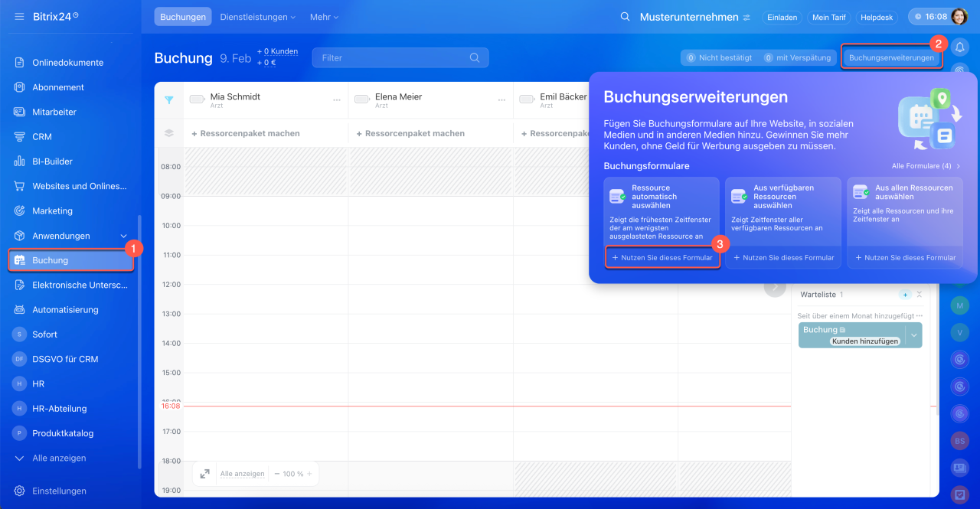Click Einladen button
This screenshot has height=509, width=980.
(782, 17)
